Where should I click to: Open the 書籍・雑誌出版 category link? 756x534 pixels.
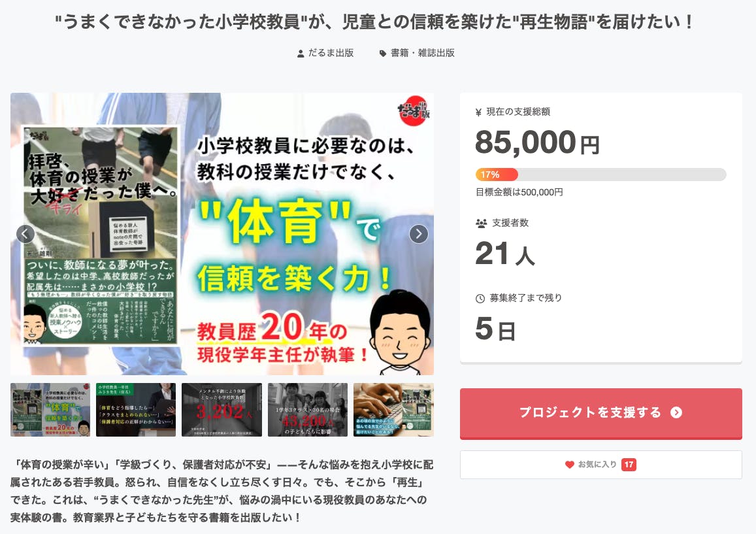(422, 53)
